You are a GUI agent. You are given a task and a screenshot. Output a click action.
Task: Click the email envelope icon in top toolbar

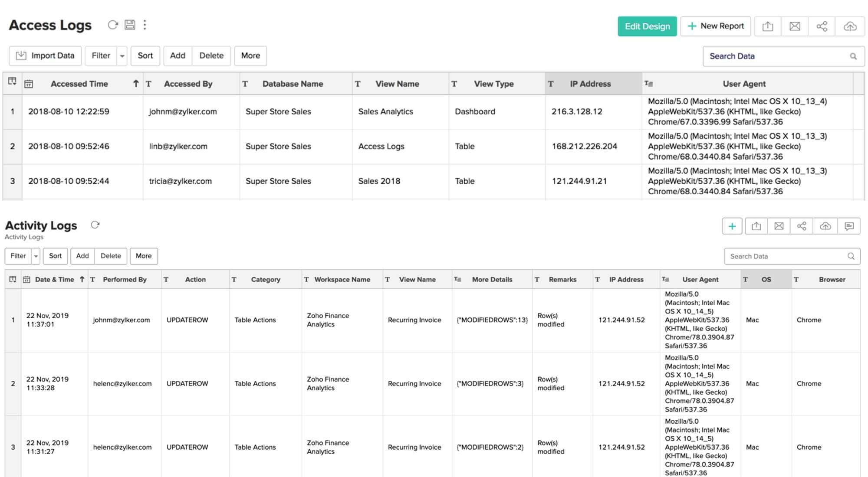point(795,26)
